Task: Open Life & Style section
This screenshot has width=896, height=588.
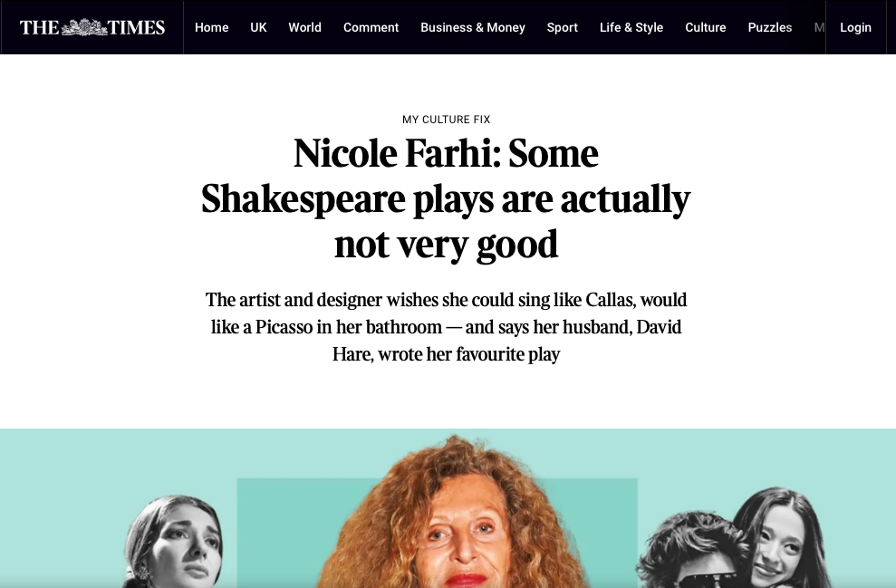Action: pyautogui.click(x=631, y=27)
